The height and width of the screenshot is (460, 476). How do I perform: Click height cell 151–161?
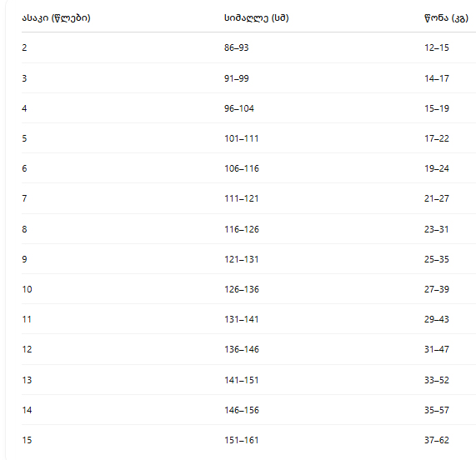coord(242,440)
